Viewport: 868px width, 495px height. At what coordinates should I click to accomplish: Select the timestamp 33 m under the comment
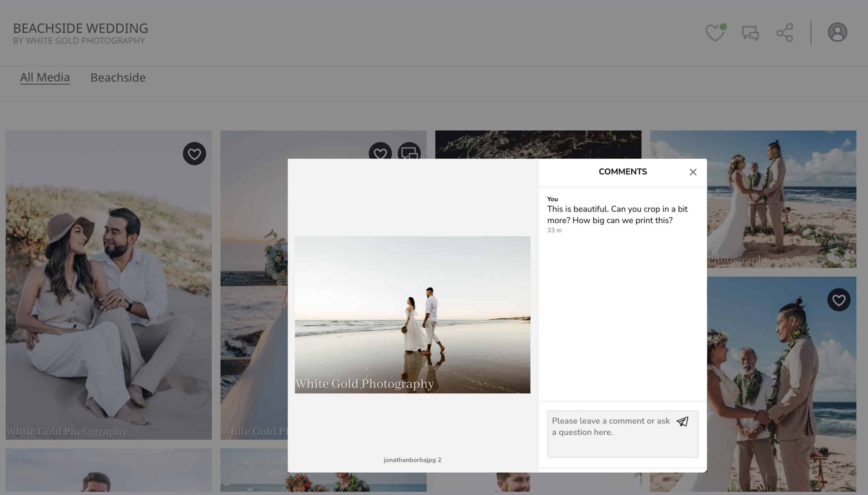coord(554,230)
